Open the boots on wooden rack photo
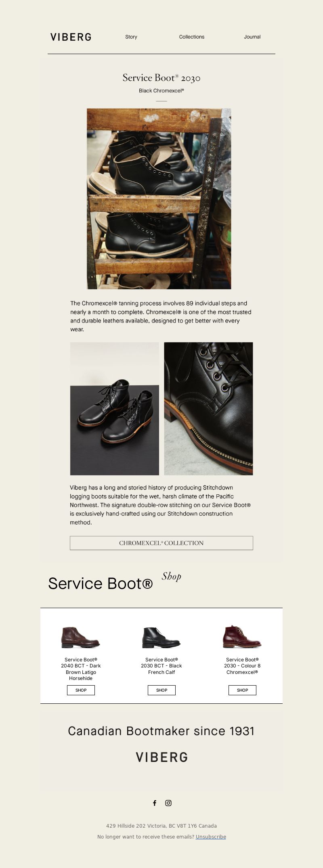This screenshot has width=323, height=868. click(x=159, y=199)
